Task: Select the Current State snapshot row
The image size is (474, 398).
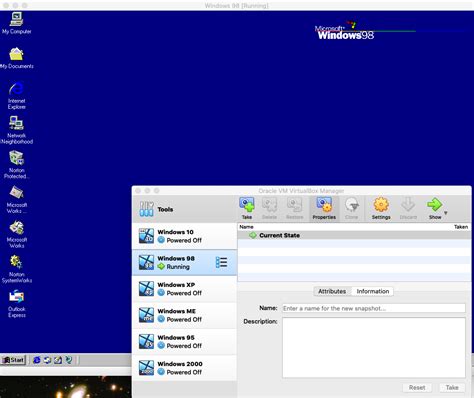Action: [354, 235]
